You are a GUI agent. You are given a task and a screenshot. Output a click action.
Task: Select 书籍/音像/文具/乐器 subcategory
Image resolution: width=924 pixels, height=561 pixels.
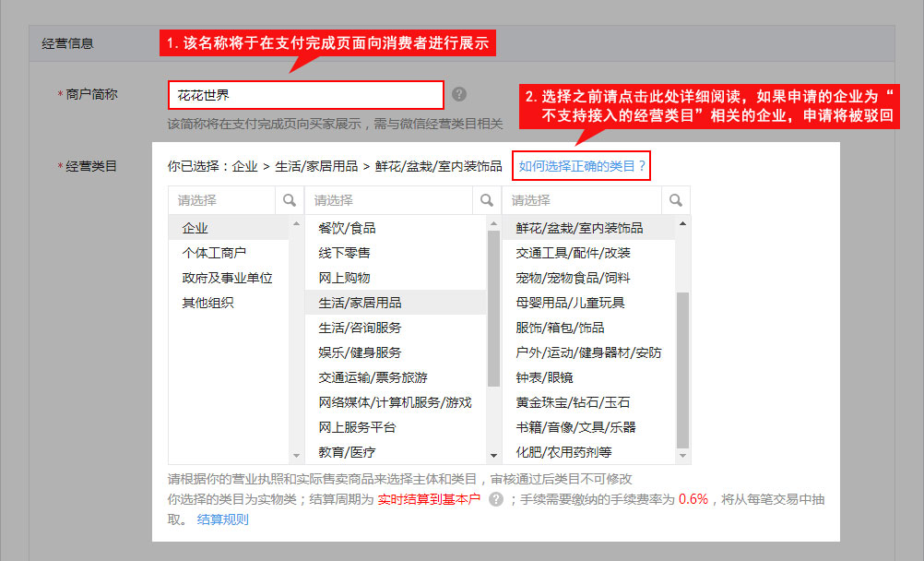pyautogui.click(x=575, y=427)
